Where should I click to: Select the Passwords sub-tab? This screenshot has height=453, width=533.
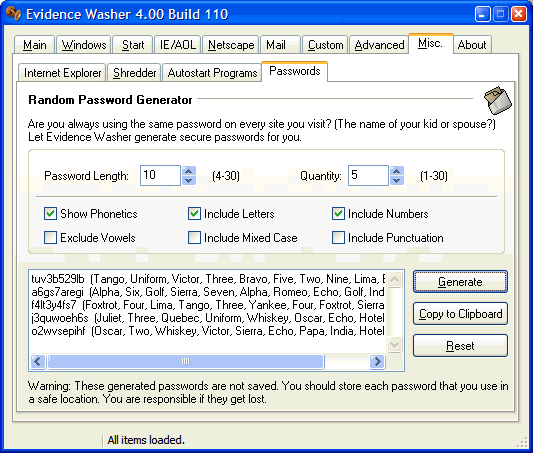pos(294,71)
